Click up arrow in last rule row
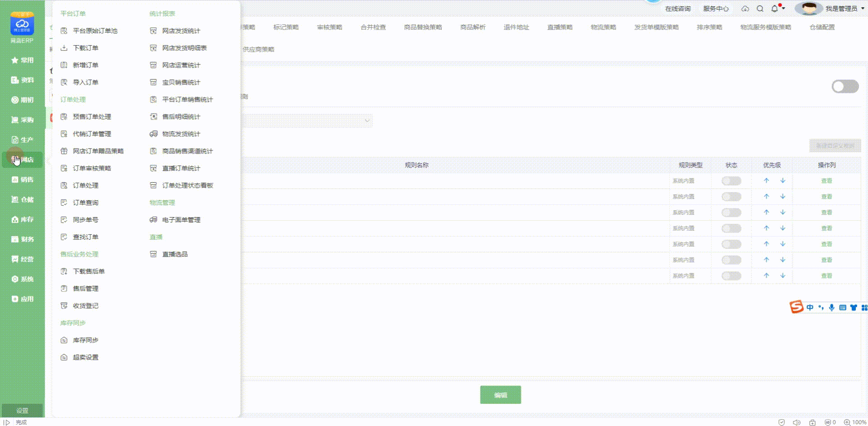 766,276
